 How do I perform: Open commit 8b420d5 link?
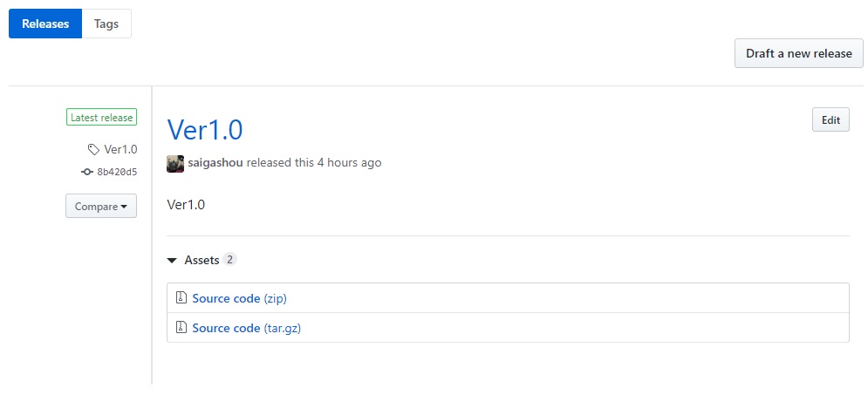[117, 173]
